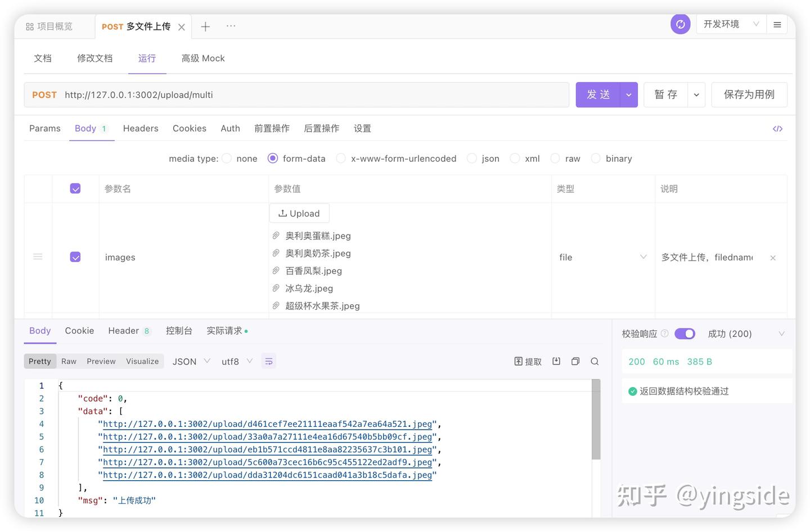Select the json media type radio button
The image size is (810, 532).
pyautogui.click(x=472, y=159)
